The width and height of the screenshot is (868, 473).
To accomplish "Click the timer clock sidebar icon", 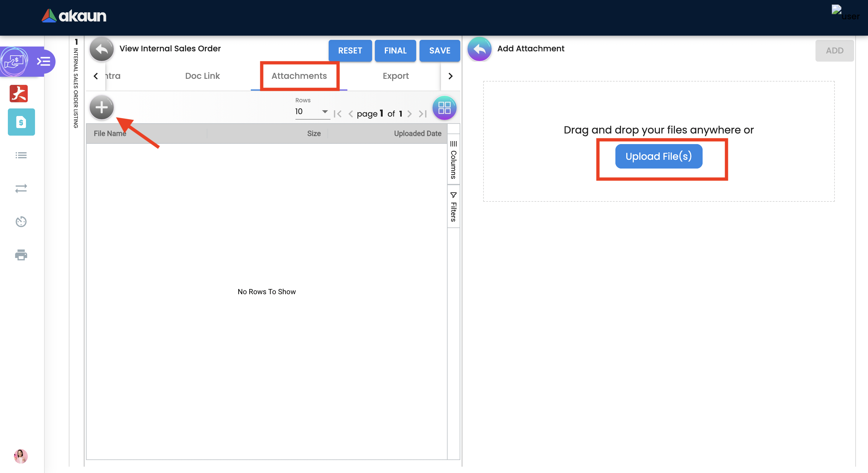I will pyautogui.click(x=21, y=221).
